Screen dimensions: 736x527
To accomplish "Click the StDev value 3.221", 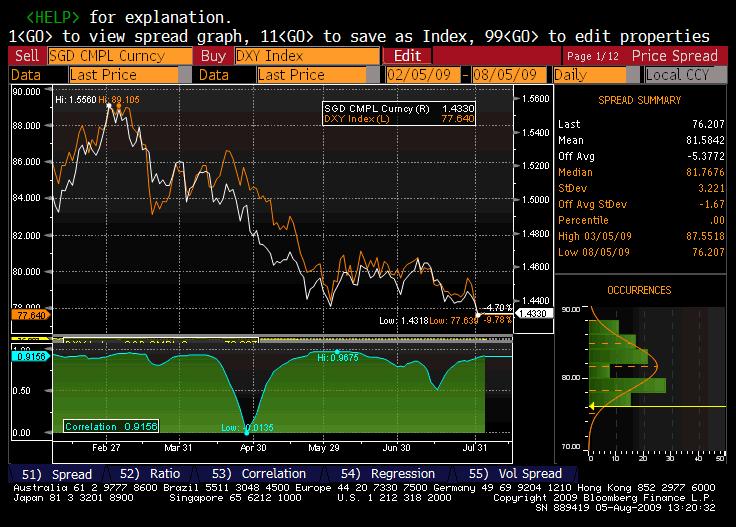I will pos(711,188).
